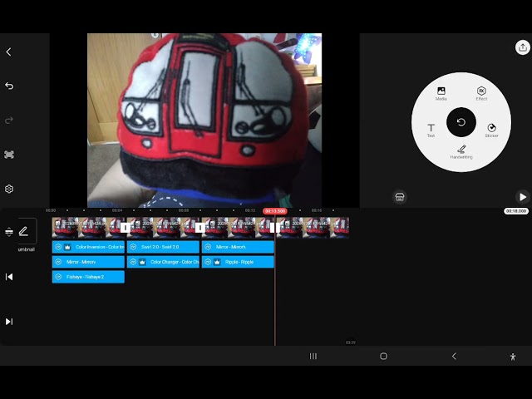Screen dimensions: 532x399
Task: Tap the Android home button
Action: 384,357
